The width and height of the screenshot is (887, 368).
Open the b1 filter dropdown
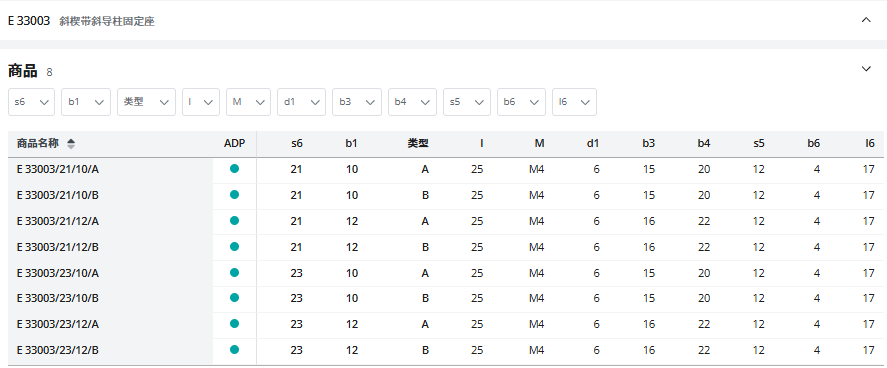point(86,102)
